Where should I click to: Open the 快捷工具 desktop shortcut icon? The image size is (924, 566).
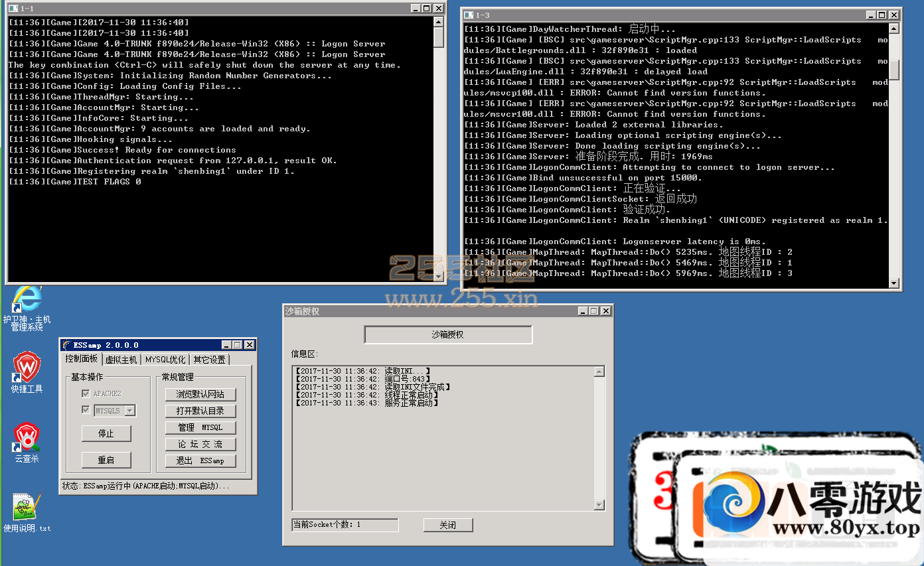point(27,366)
